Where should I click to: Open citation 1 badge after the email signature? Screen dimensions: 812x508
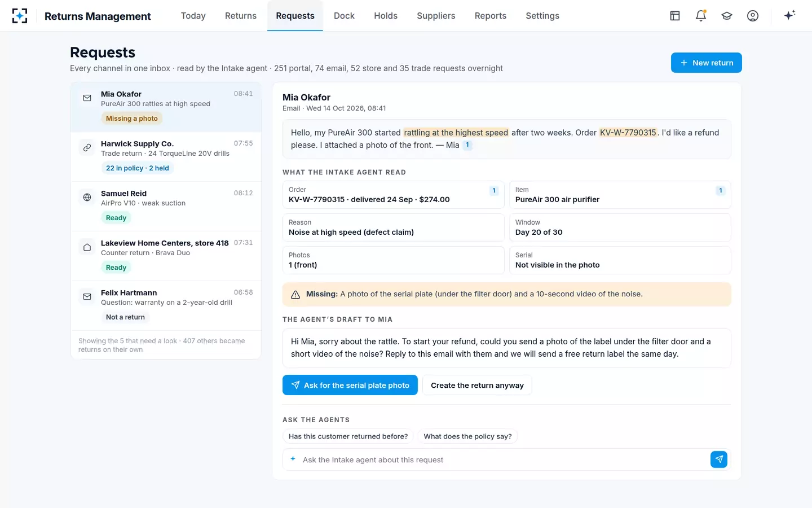pos(467,145)
